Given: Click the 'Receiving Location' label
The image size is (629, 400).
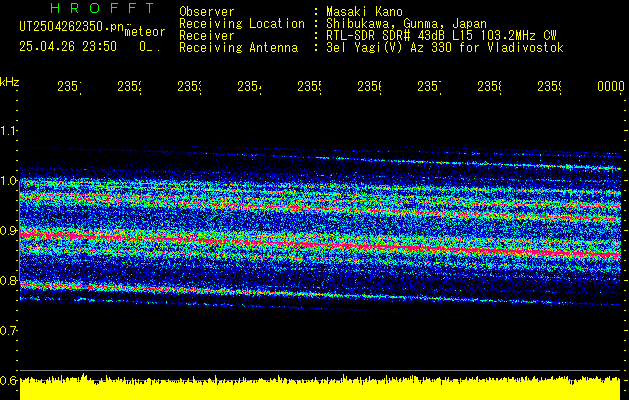Looking at the screenshot, I should click(x=242, y=24).
